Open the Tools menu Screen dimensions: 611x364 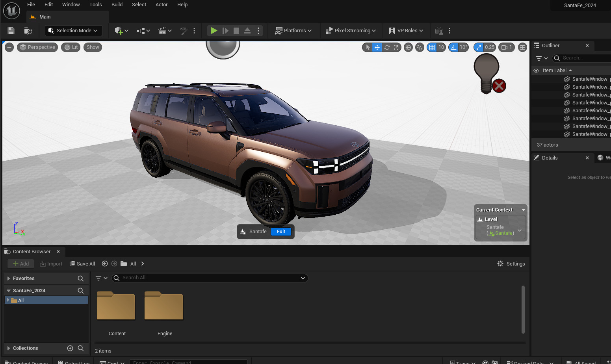[95, 5]
